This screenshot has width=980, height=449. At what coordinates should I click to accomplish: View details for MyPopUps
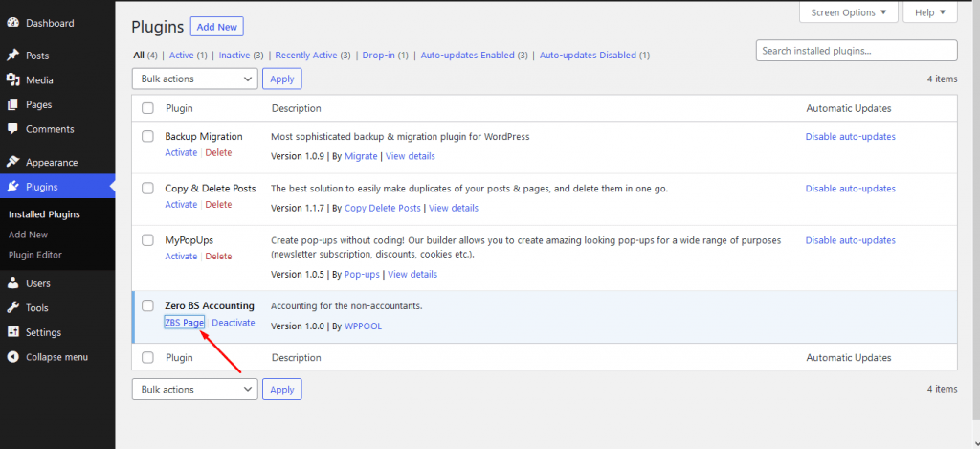coord(412,275)
